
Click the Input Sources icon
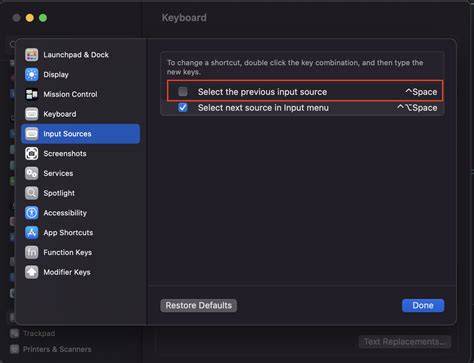32,134
